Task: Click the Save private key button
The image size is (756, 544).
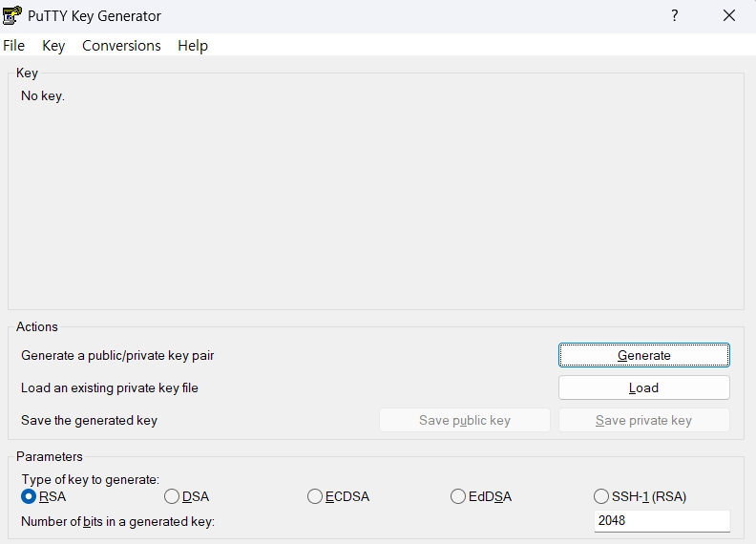Action: click(644, 420)
